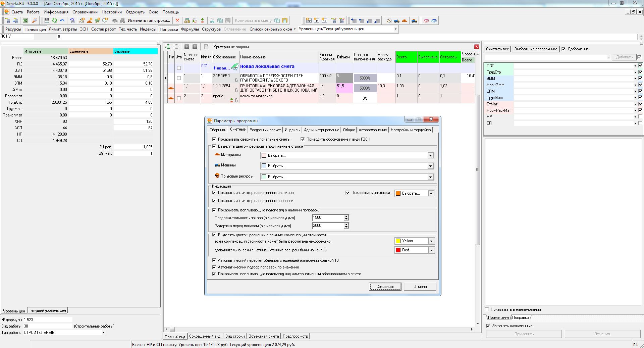This screenshot has height=348, width=644.
Task: Click the hammer with star add-labor icon
Action: point(82,20)
